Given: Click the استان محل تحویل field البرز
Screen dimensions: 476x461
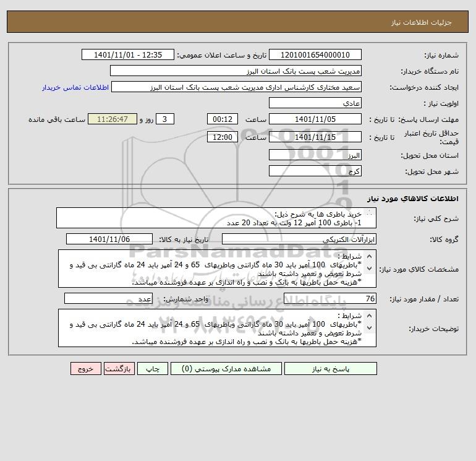Looking at the screenshot, I should click(x=315, y=155).
